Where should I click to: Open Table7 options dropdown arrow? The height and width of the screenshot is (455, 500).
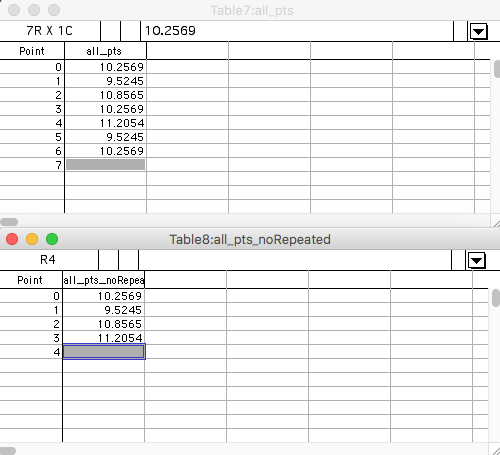coord(479,32)
